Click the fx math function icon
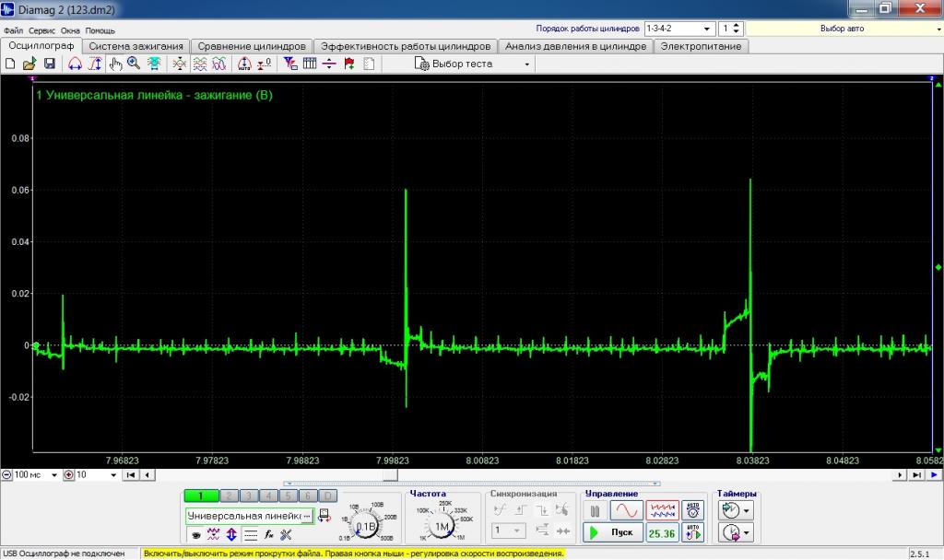This screenshot has width=944, height=560. pyautogui.click(x=268, y=534)
